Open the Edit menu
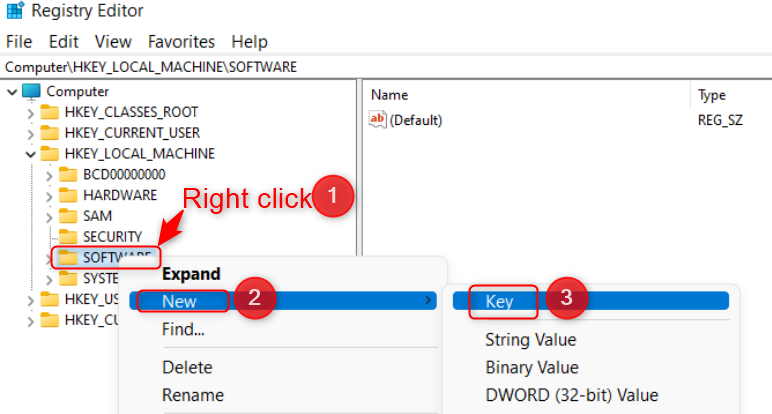Viewport: 772px width, 414px height. point(64,42)
